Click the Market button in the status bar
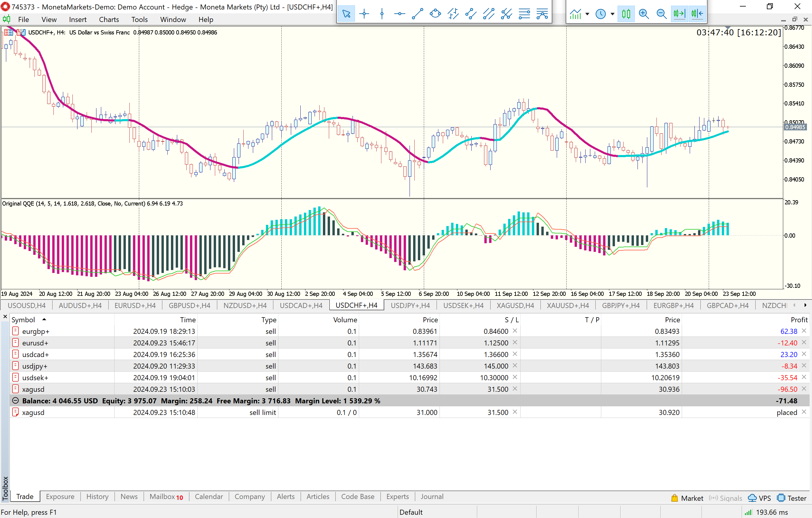Viewport: 812px width, 518px height. pyautogui.click(x=687, y=498)
